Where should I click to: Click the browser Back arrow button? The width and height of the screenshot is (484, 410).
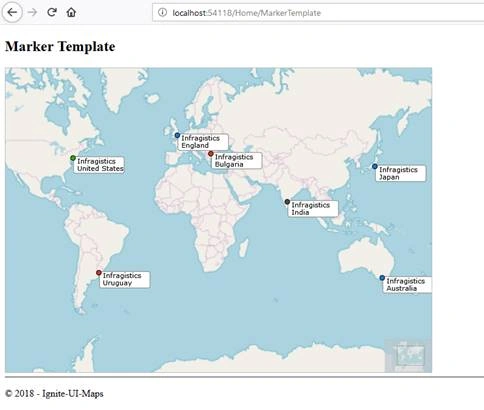tap(12, 12)
